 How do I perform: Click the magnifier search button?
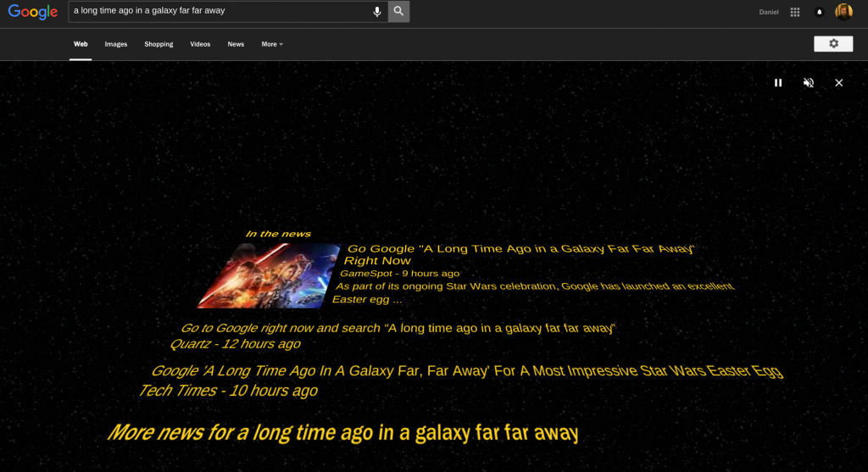[398, 11]
